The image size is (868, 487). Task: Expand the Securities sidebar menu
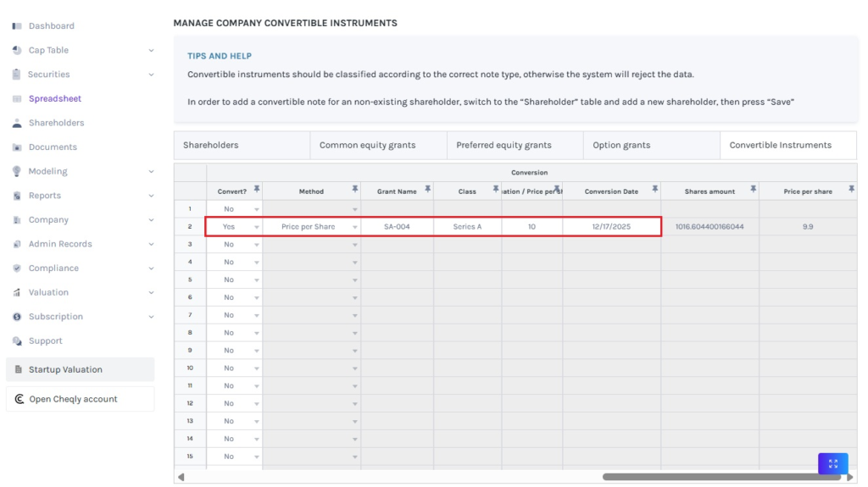pyautogui.click(x=151, y=75)
